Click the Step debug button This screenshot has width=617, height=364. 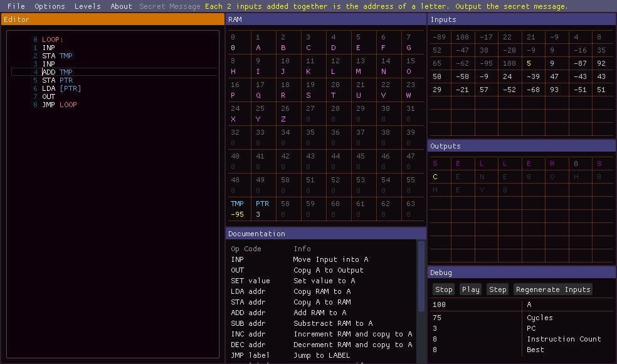point(497,289)
